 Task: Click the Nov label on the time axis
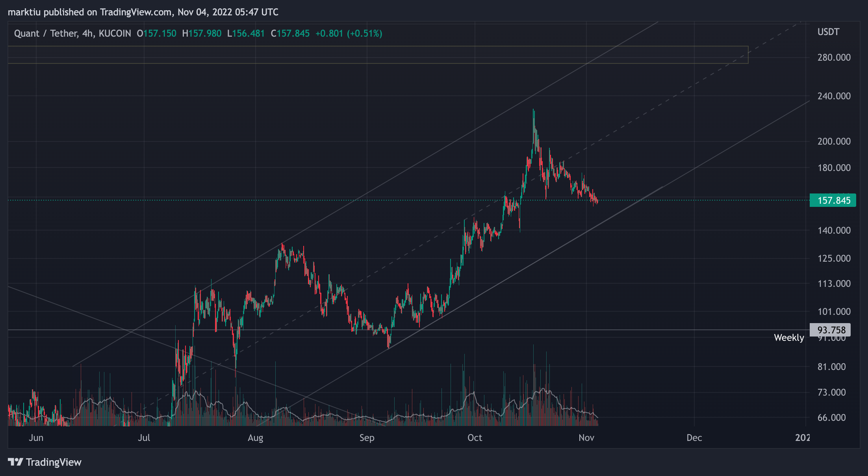586,438
